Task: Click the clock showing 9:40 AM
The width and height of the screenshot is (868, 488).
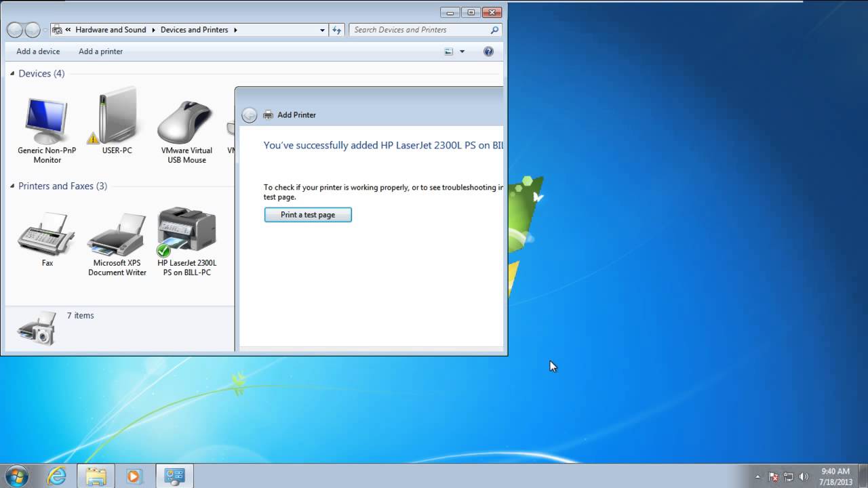Action: [835, 471]
